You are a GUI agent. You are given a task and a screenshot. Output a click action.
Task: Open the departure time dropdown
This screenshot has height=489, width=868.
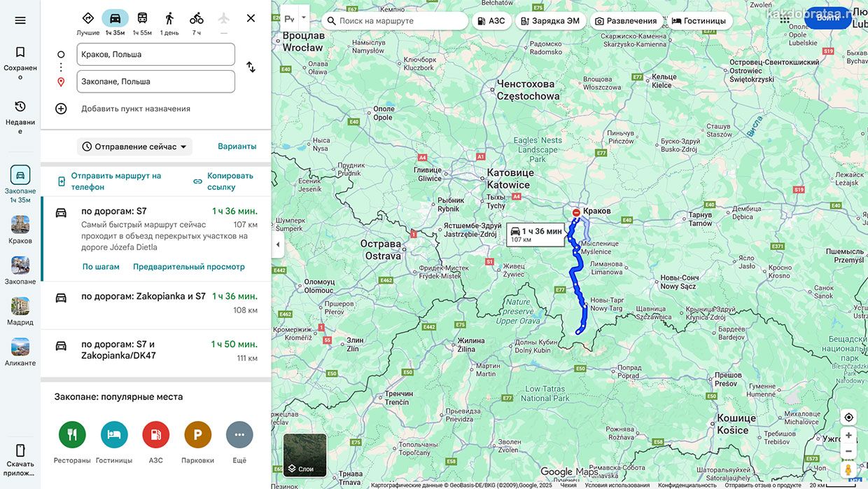(134, 146)
